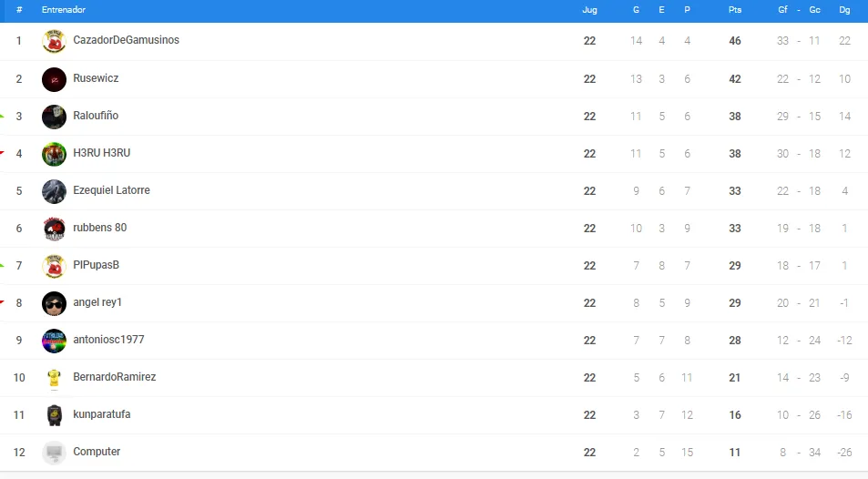This screenshot has width=868, height=479.
Task: Click the green up arrow beside position 3
Action: 2,117
